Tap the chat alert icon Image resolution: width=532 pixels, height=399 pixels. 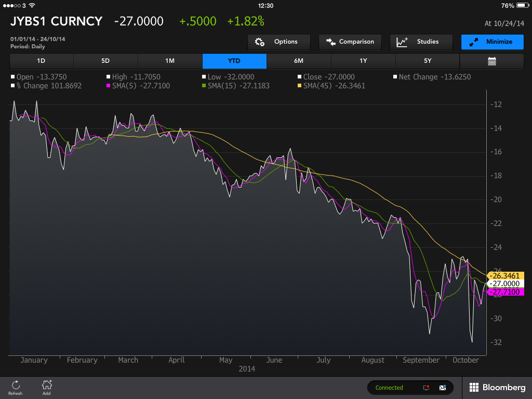(426, 388)
